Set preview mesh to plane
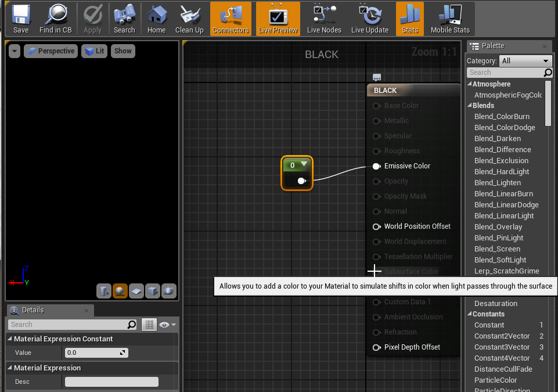Viewport: 558px width, 392px height. (136, 291)
